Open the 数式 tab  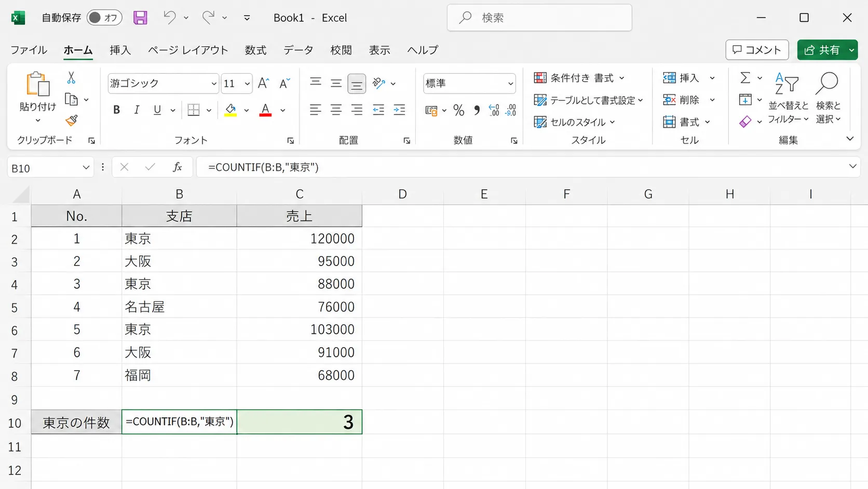pos(255,50)
